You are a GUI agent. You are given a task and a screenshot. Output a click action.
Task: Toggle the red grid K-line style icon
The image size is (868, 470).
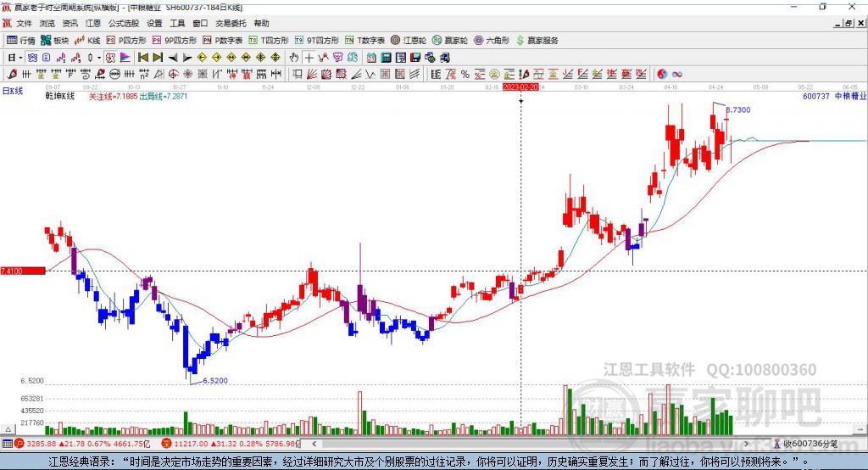coord(111,58)
